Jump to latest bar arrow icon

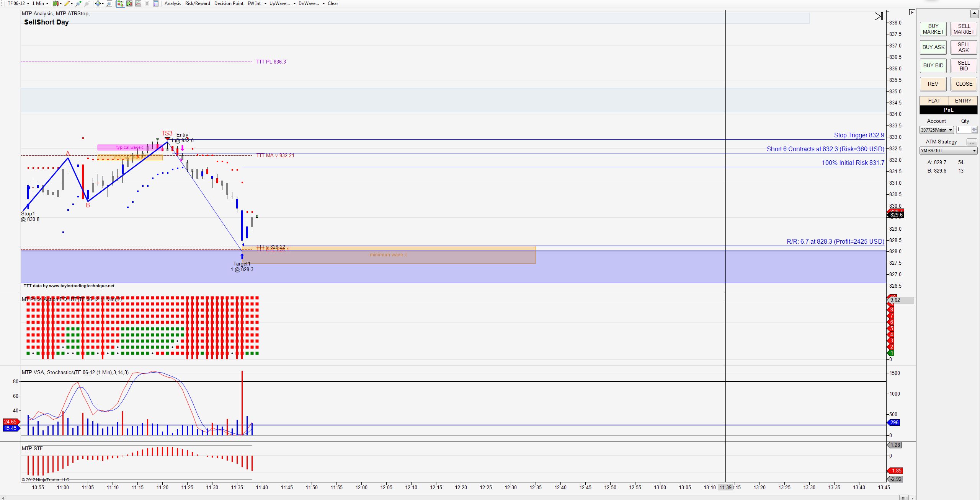pos(879,16)
